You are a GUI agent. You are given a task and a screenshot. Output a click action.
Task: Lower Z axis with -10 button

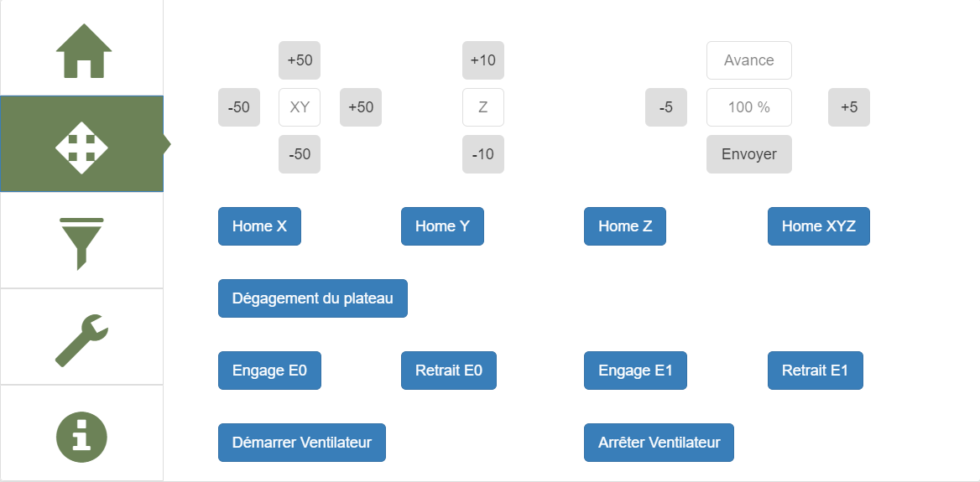click(x=482, y=154)
